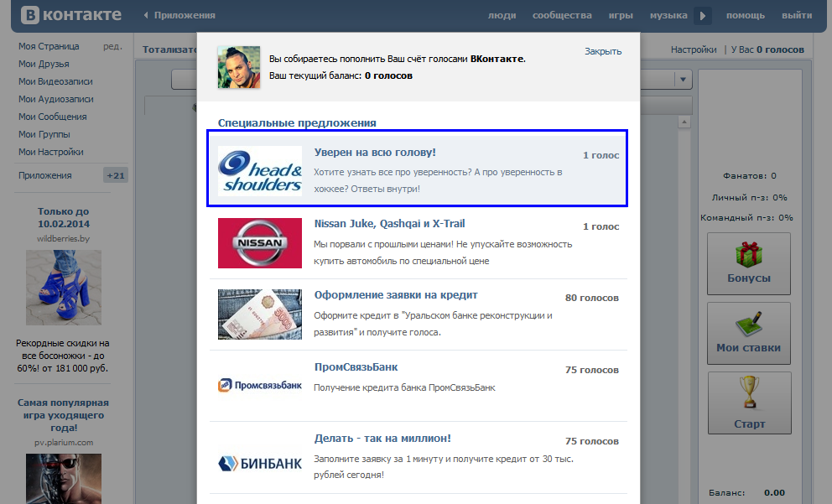
Task: Open Бонусы gift box button
Action: click(749, 263)
